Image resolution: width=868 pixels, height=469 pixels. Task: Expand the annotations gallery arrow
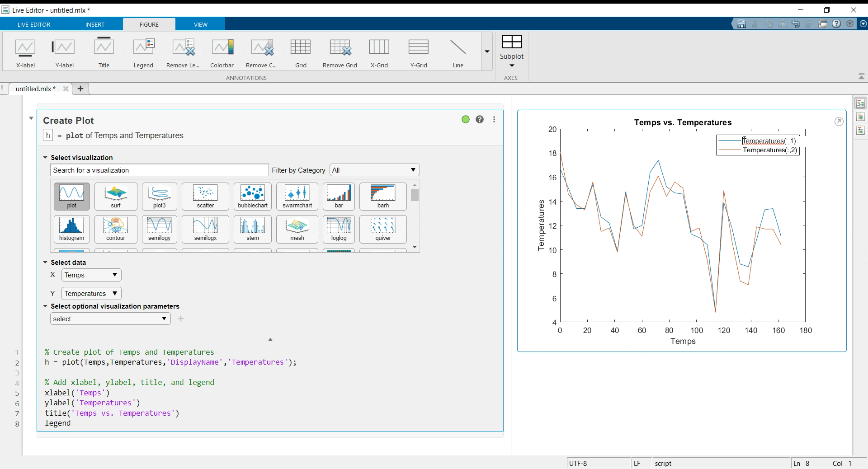point(487,52)
